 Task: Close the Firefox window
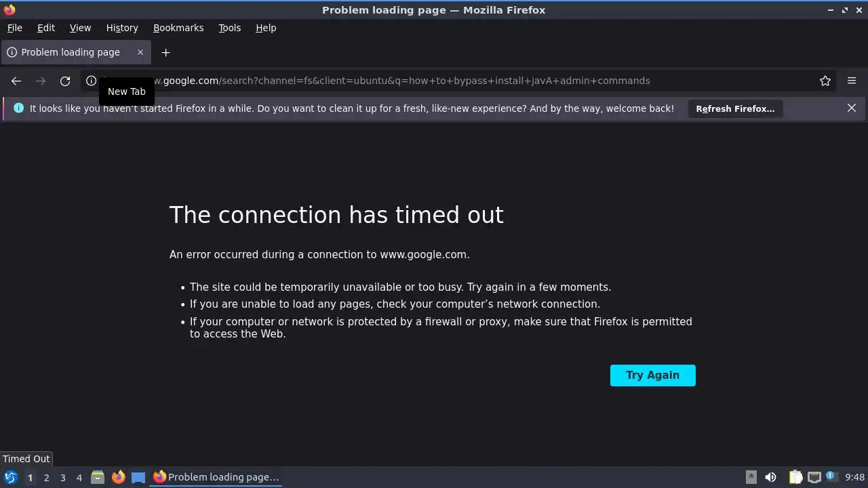[859, 9]
